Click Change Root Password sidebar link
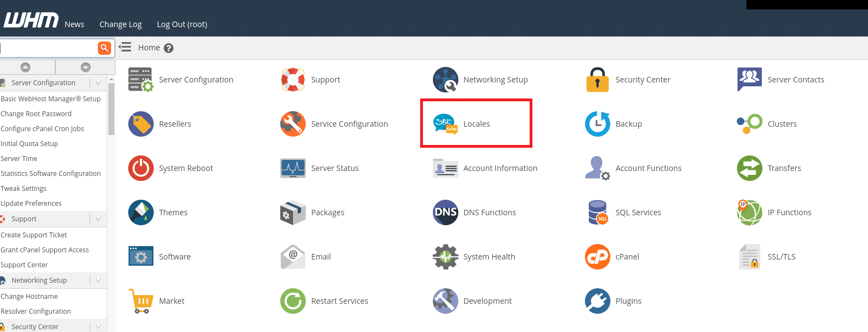The image size is (868, 332). [x=36, y=114]
